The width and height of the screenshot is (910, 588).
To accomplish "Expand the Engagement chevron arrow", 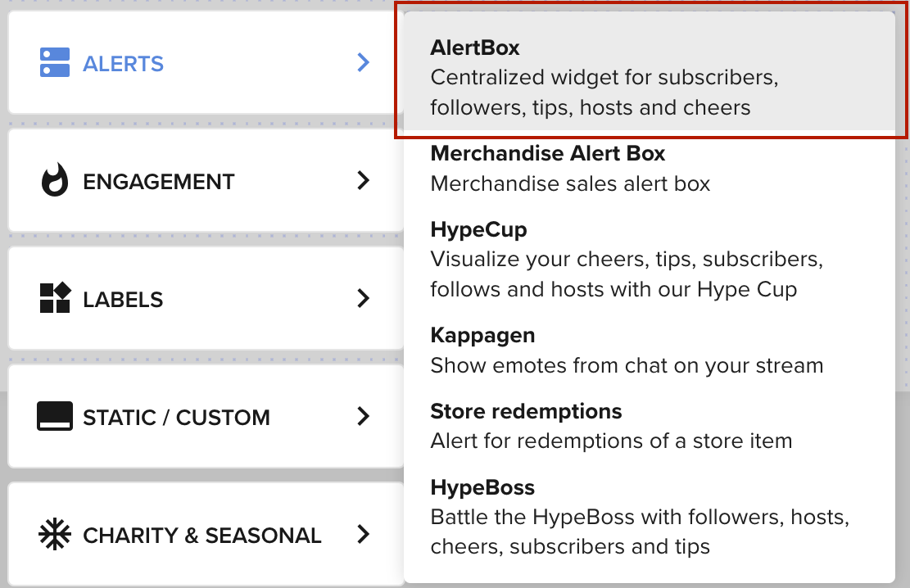I will coord(364,180).
